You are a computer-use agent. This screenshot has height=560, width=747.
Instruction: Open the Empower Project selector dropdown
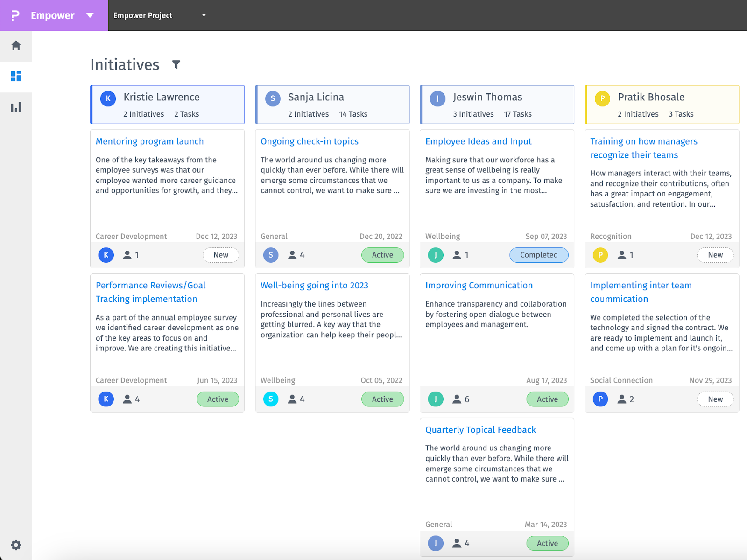(204, 15)
